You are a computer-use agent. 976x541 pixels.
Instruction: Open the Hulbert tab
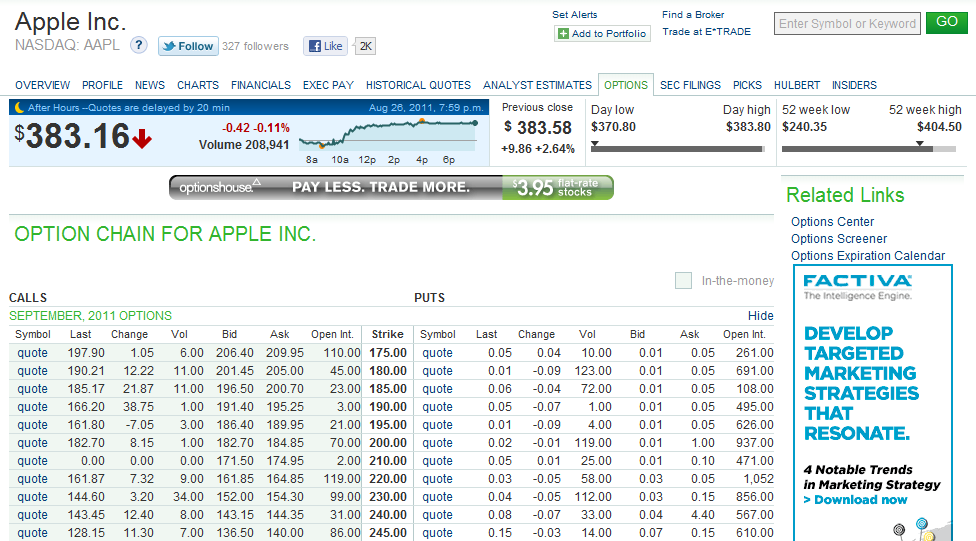tap(797, 85)
